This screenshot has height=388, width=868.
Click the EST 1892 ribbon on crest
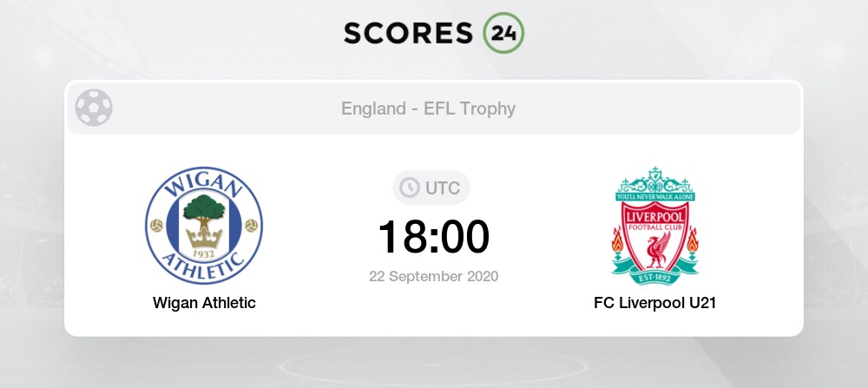(654, 276)
